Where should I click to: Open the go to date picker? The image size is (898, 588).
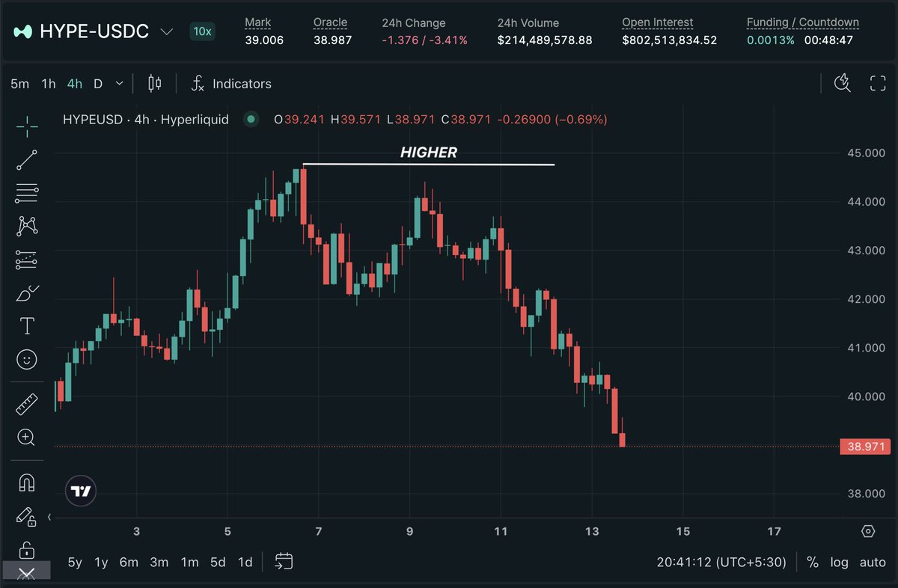pyautogui.click(x=284, y=561)
